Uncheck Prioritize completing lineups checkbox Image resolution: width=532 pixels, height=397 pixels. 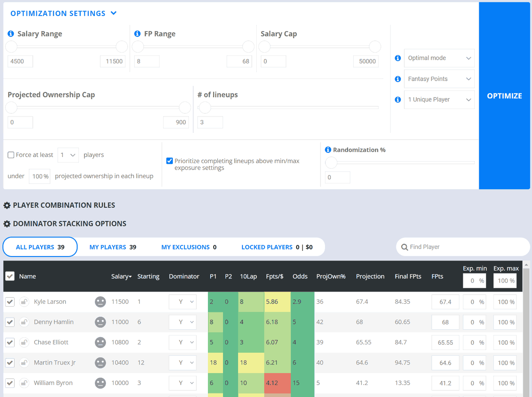169,161
